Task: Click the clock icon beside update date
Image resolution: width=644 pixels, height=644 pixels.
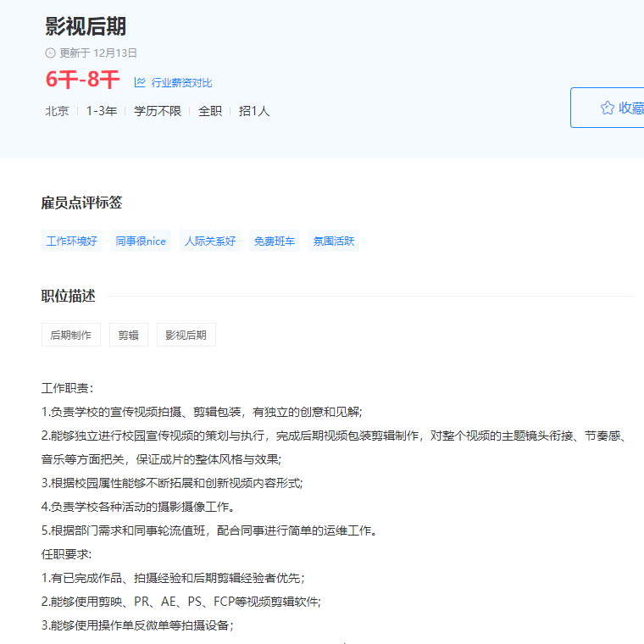Action: [x=50, y=53]
